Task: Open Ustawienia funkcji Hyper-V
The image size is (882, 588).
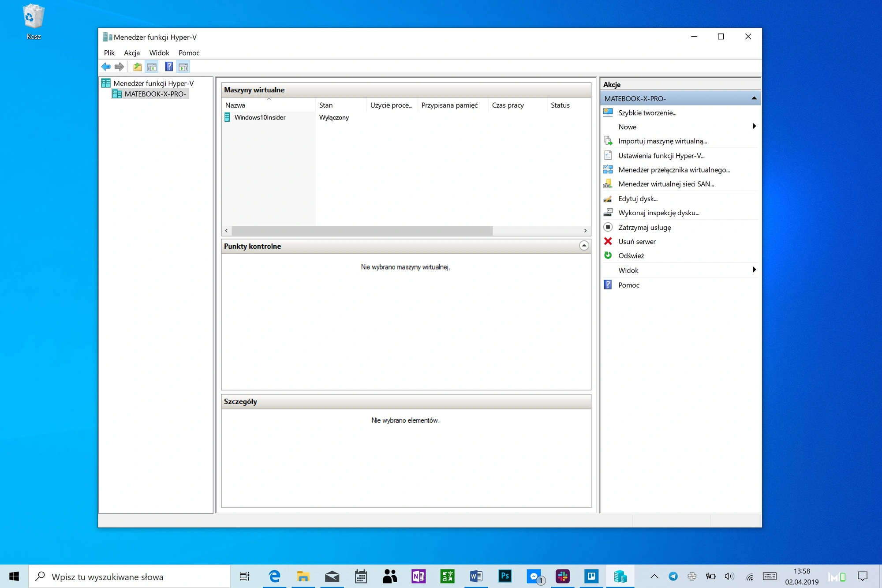Action: click(x=661, y=155)
